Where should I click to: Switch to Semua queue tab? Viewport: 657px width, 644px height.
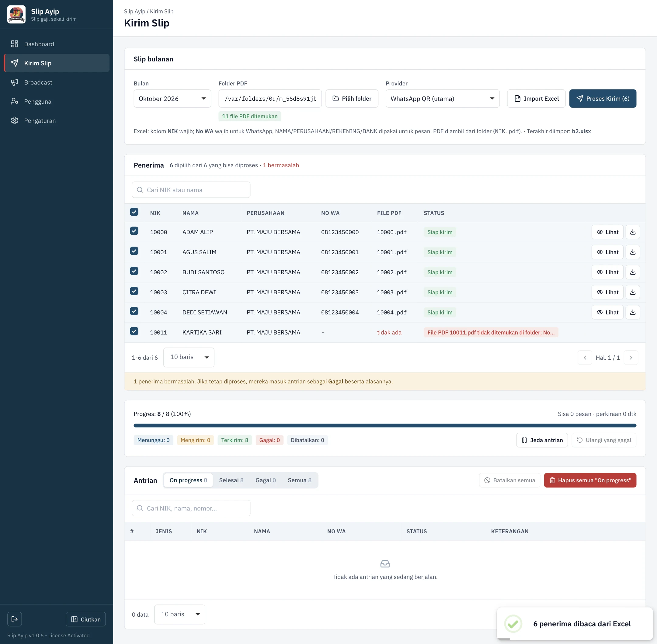click(x=300, y=480)
